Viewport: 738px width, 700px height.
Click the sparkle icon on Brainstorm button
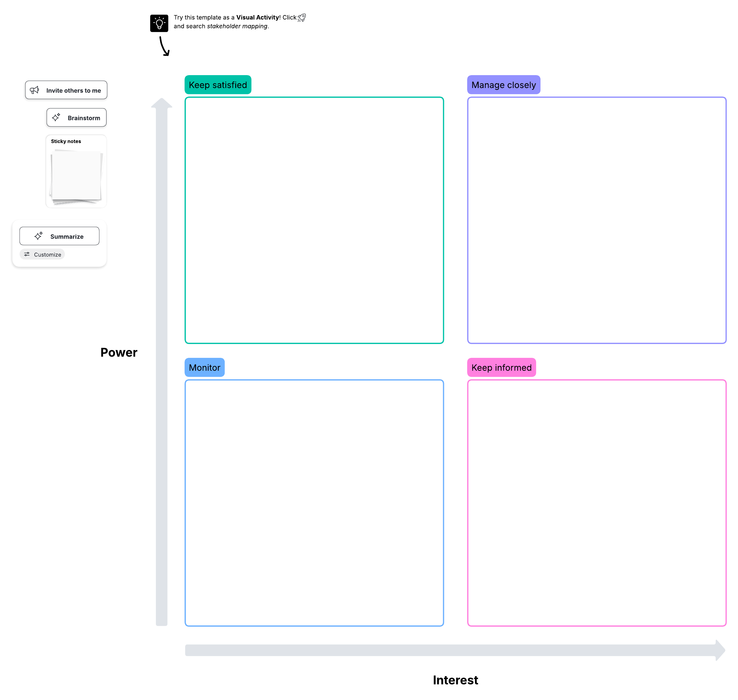(x=56, y=118)
